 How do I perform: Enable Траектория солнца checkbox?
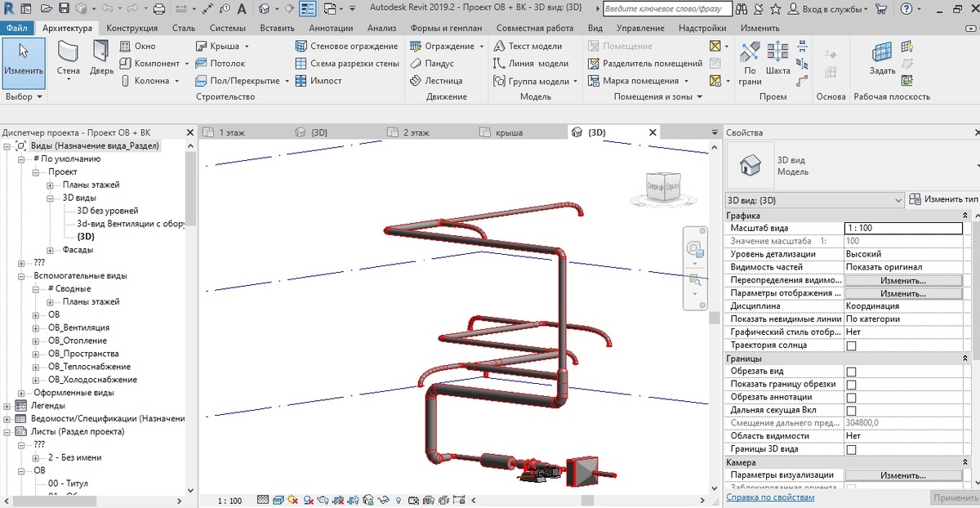click(851, 345)
